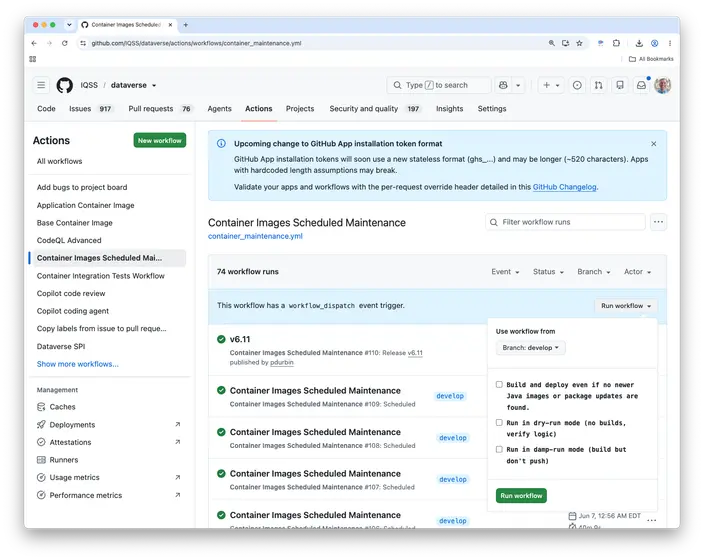The width and height of the screenshot is (704, 560).
Task: Open the user profile avatar menu
Action: tap(663, 85)
